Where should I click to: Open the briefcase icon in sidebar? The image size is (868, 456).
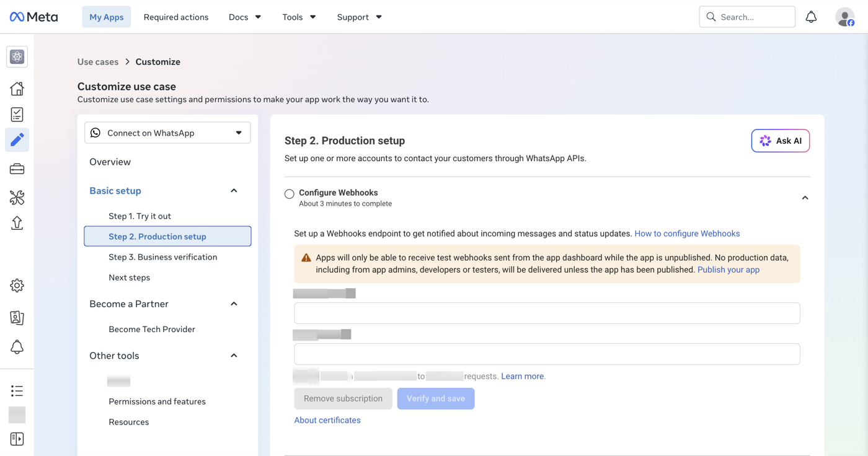[x=17, y=169]
